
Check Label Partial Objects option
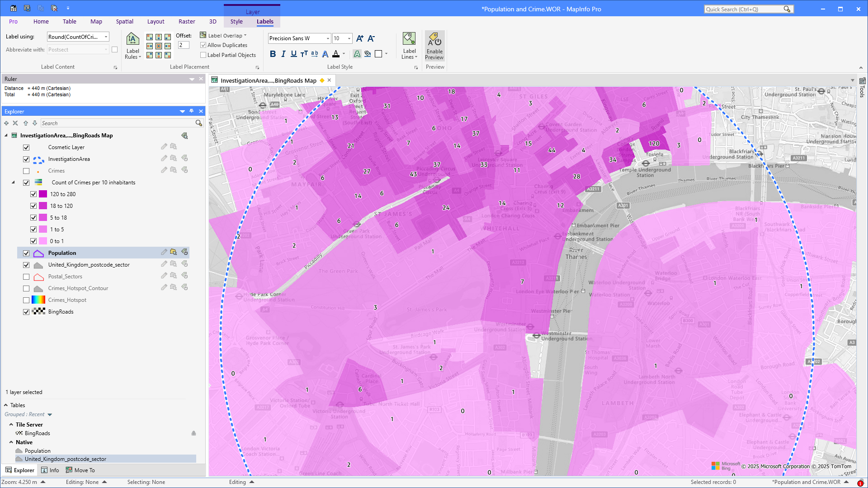click(x=203, y=55)
